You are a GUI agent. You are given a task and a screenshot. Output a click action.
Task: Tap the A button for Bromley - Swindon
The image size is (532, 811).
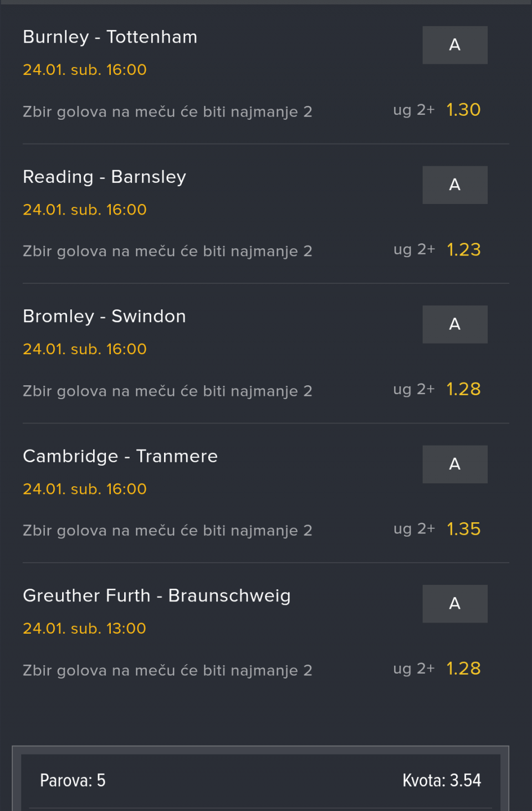(454, 324)
